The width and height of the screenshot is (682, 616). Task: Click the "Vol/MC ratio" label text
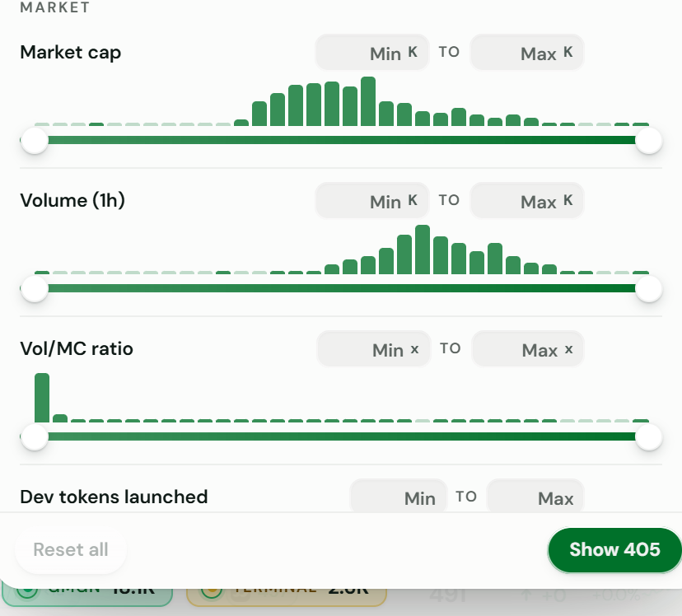click(x=77, y=348)
